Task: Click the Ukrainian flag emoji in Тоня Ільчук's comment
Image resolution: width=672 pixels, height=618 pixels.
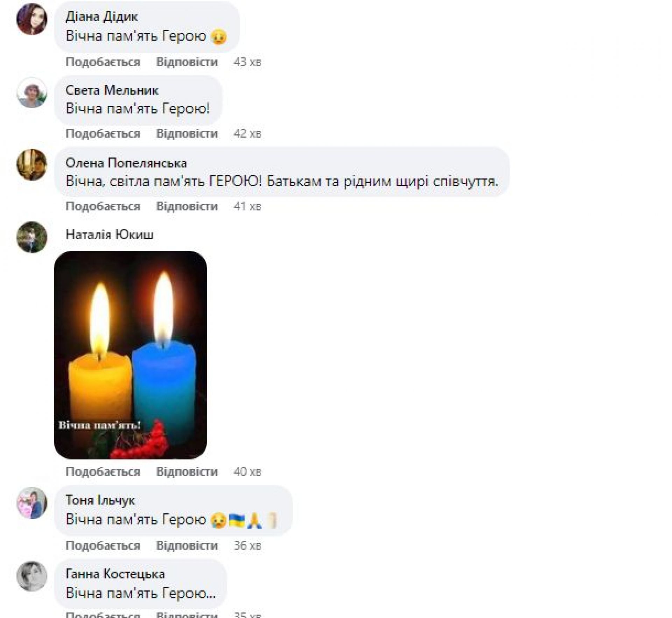Action: [x=236, y=520]
